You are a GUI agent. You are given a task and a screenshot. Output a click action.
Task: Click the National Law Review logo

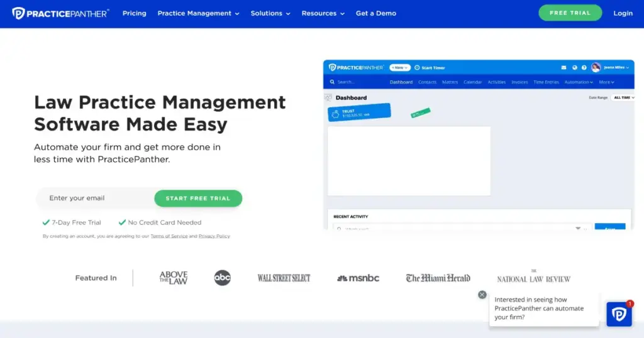[x=533, y=277]
